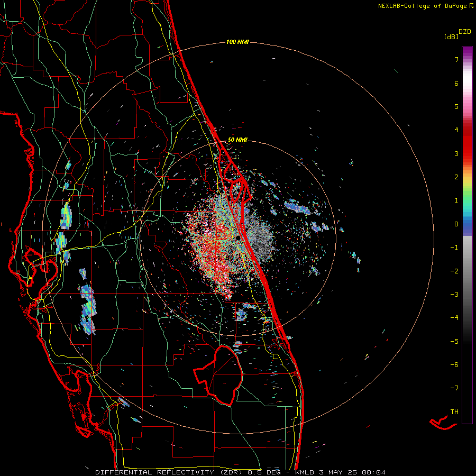Click the 5 value on the colorbar
The image size is (476, 476).
pyautogui.click(x=456, y=106)
